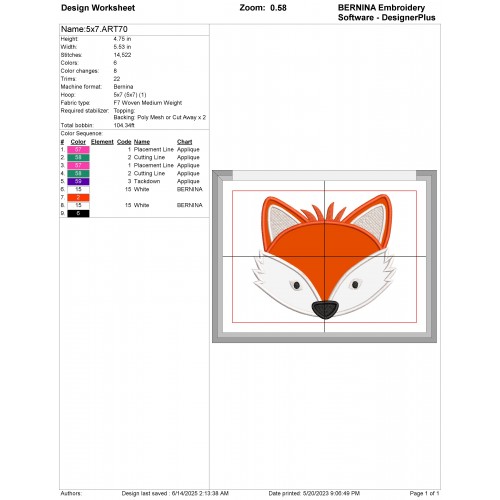Click the 'Machine format:' label
The image size is (500, 500).
[81, 87]
